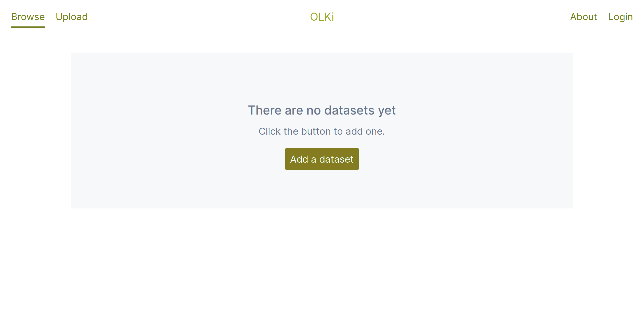Screen dimensions: 644x325
Task: Click empty gray panel area below the button
Action: 322,189
